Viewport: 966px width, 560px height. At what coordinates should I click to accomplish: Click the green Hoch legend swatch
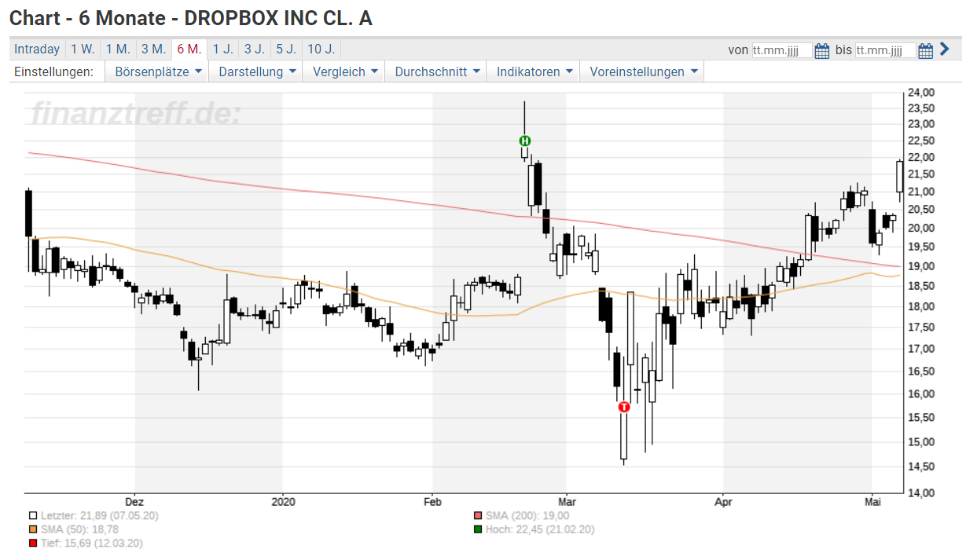(478, 529)
